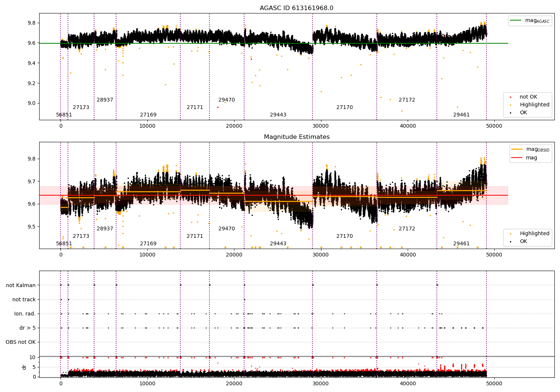Click 'not OK' legend entry in top plot
This screenshot has height=392, width=560.
[528, 97]
